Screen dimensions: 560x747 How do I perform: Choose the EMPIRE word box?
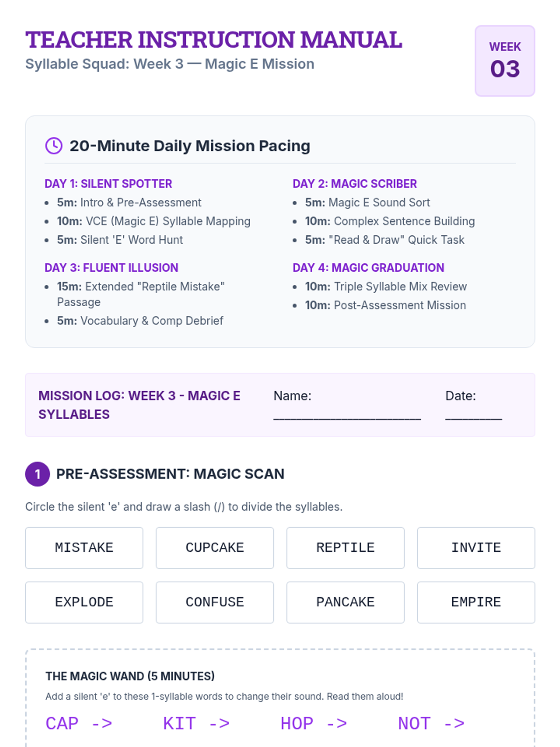[x=476, y=602]
